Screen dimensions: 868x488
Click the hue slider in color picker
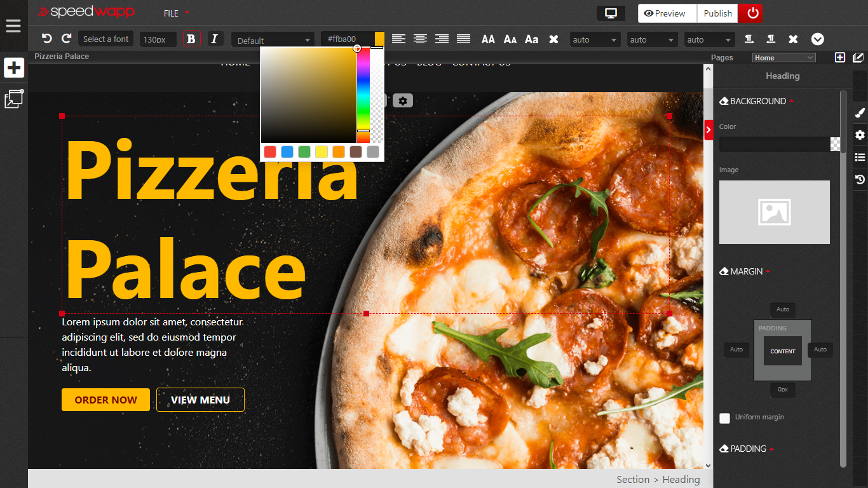pyautogui.click(x=363, y=95)
